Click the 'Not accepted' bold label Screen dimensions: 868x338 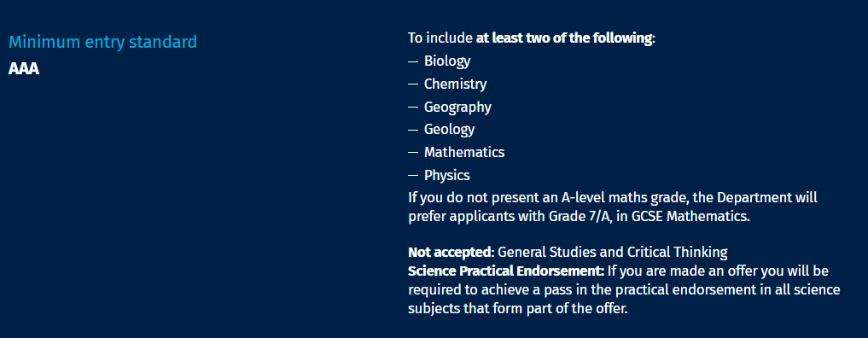[450, 253]
